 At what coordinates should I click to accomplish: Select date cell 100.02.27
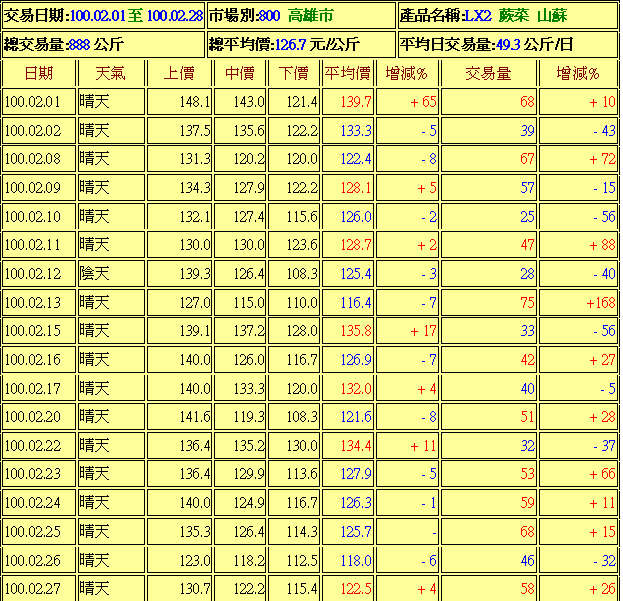click(39, 588)
